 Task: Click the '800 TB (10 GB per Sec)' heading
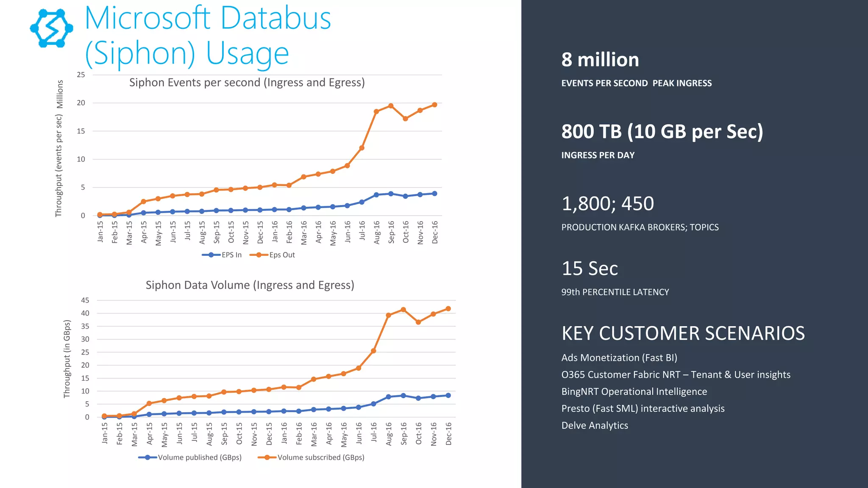click(x=662, y=132)
